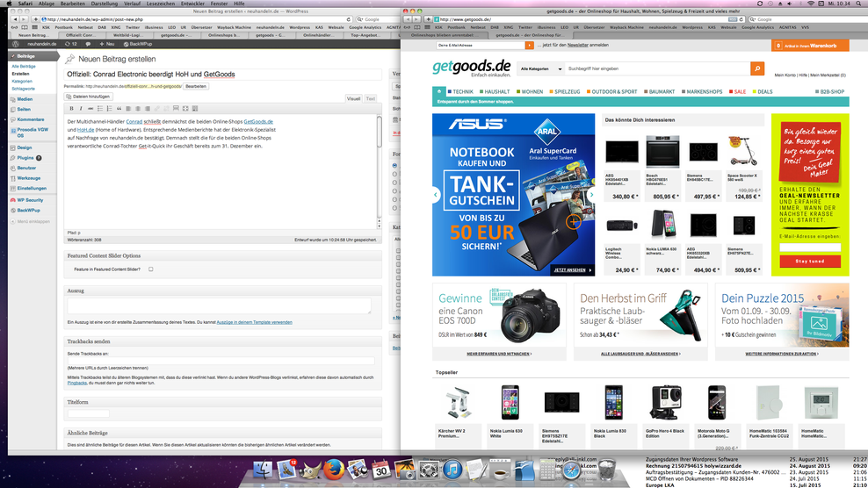Follow the 'GetGoods.de' link in post text
Screen dimensions: 868x488
258,121
